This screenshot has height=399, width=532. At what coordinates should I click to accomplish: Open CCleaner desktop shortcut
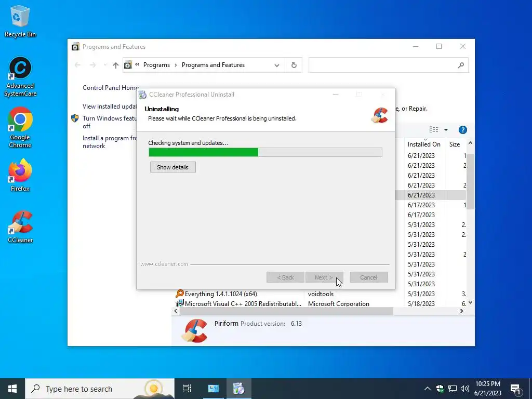20,227
